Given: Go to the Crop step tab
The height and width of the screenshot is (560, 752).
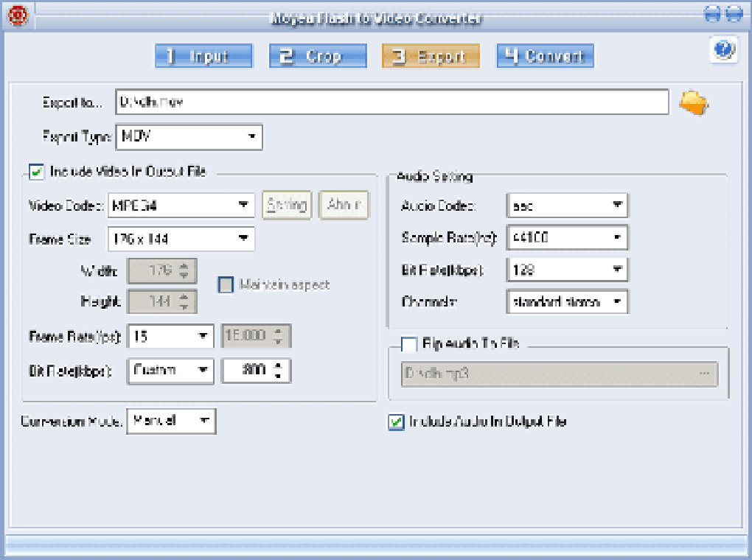Looking at the screenshot, I should (318, 56).
